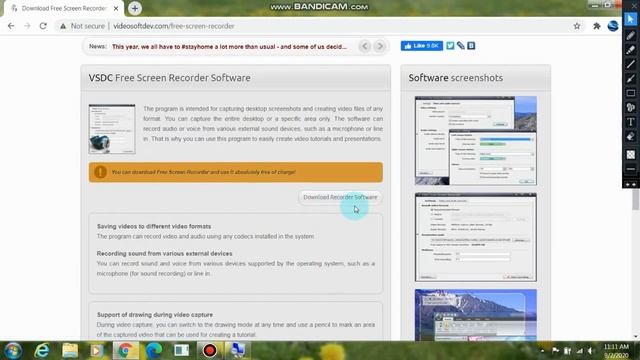
Task: Reload the current page
Action: click(x=43, y=26)
